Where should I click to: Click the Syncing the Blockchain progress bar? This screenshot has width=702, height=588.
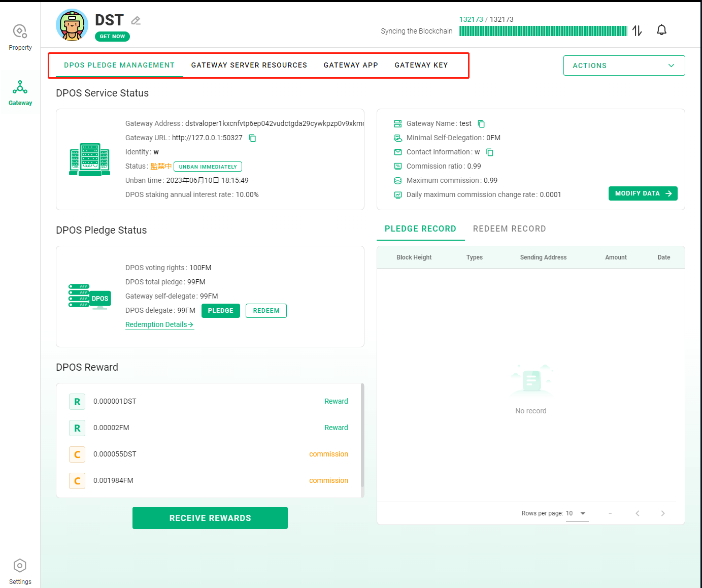pyautogui.click(x=543, y=31)
